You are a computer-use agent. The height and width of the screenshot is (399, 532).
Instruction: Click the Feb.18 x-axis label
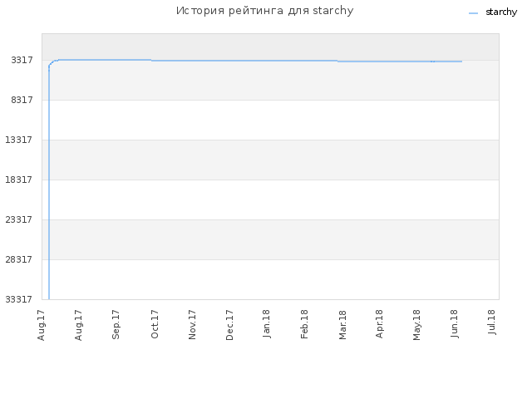(304, 324)
